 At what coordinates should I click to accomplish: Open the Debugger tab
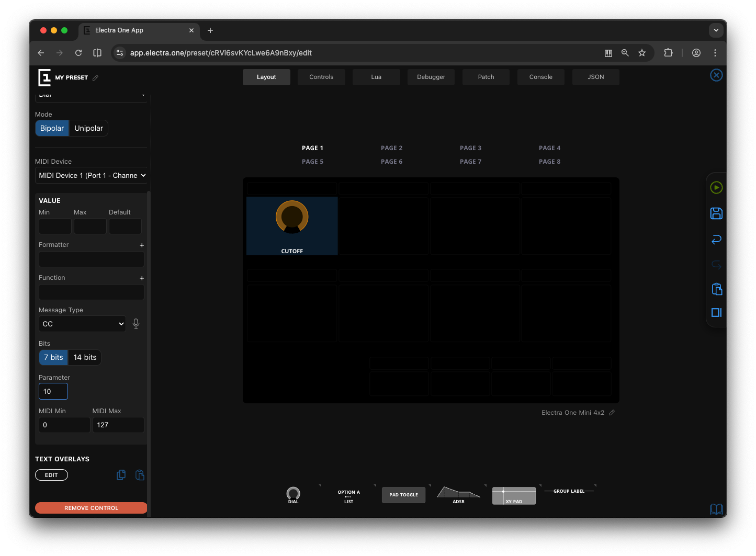(x=431, y=77)
